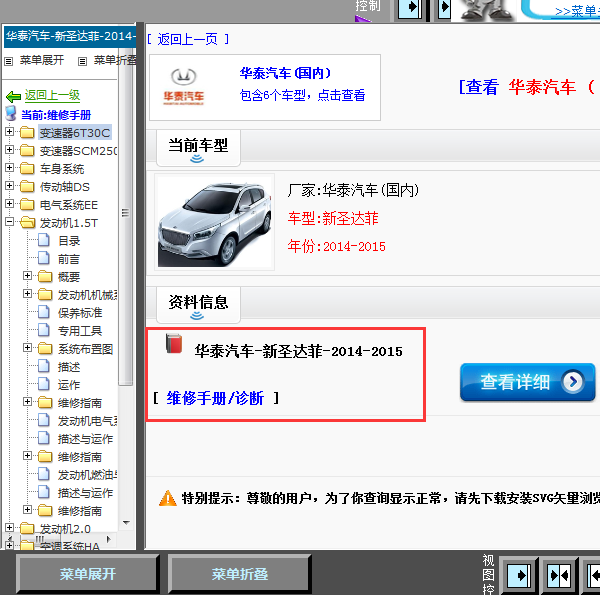The height and width of the screenshot is (595, 600).
Task: Expand the 电气系统EE tree node
Action: (x=10, y=204)
